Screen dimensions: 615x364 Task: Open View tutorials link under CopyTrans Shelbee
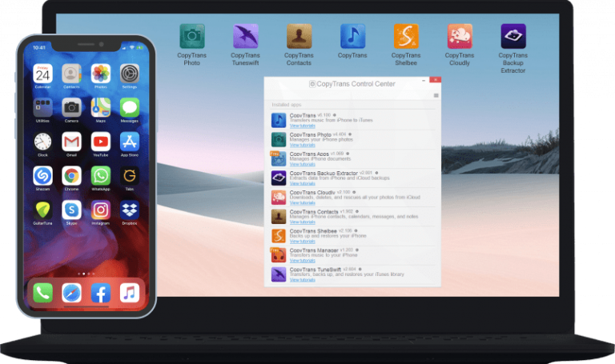[303, 242]
